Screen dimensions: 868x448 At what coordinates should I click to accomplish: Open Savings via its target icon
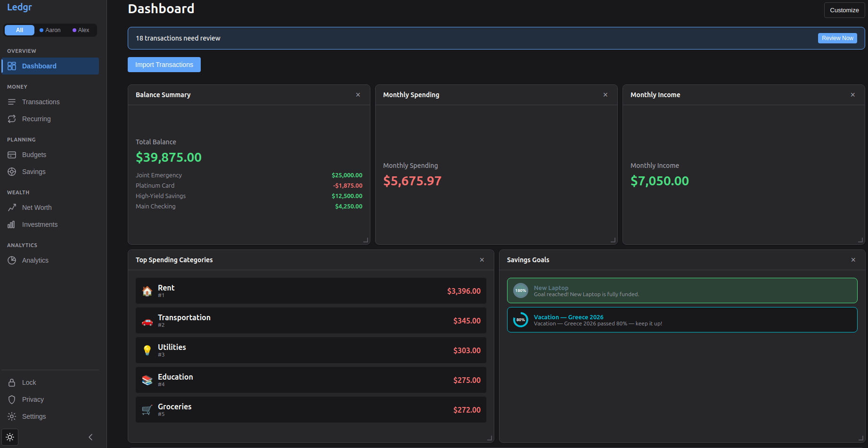click(12, 172)
